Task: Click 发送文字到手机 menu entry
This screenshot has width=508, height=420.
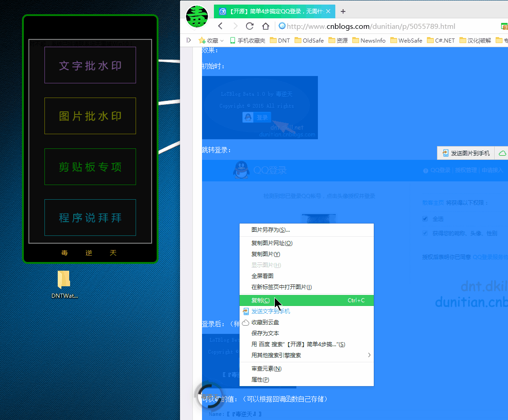Action: (x=306, y=311)
